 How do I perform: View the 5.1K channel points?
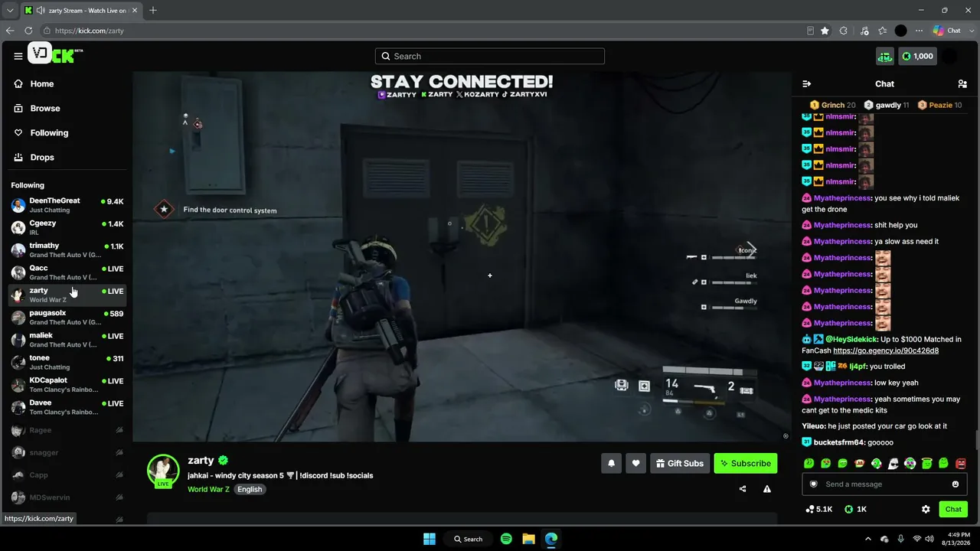819,509
